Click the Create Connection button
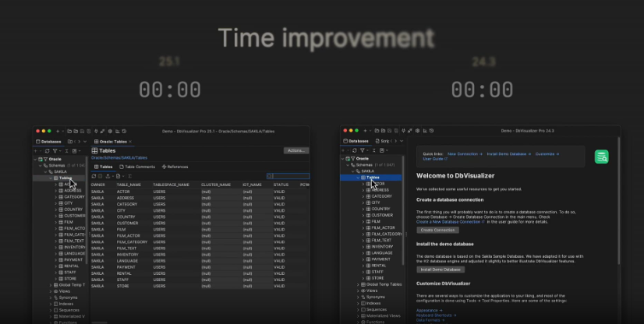This screenshot has height=324, width=644. pyautogui.click(x=438, y=230)
